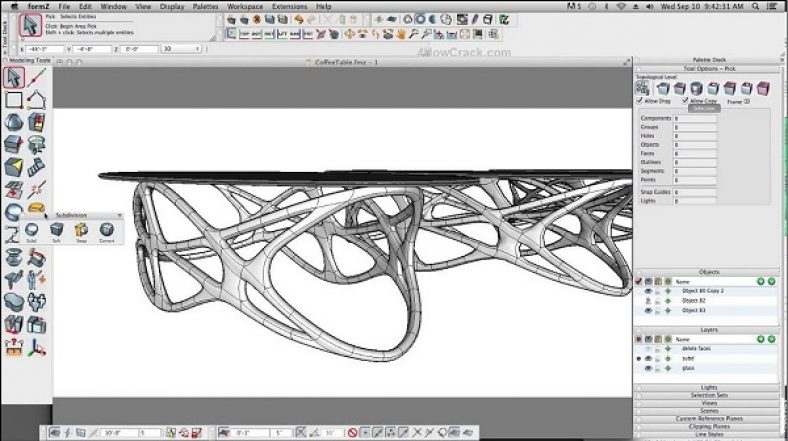788x441 pixels.
Task: Hide the glass layer using its eye icon
Action: pos(648,368)
